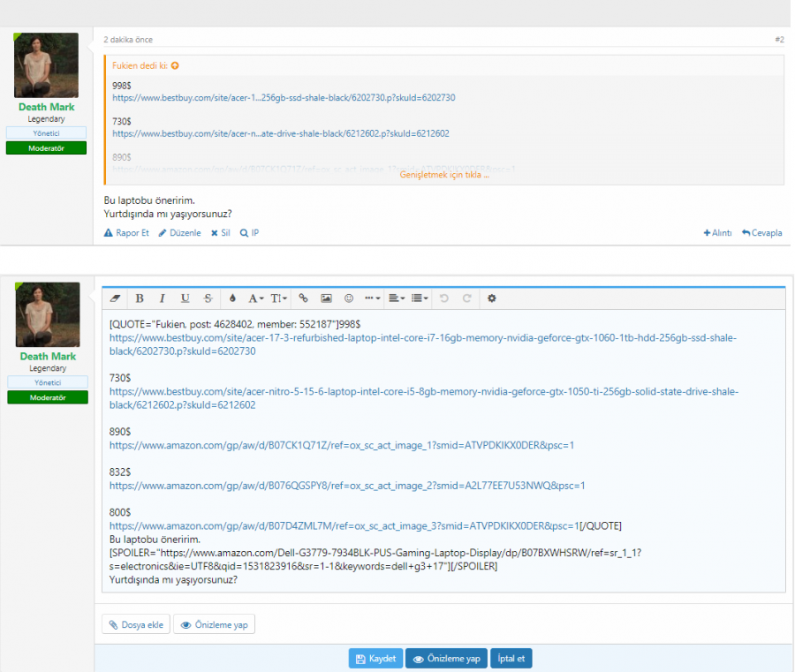
Task: Toggle underline formatting in editor
Action: [185, 298]
